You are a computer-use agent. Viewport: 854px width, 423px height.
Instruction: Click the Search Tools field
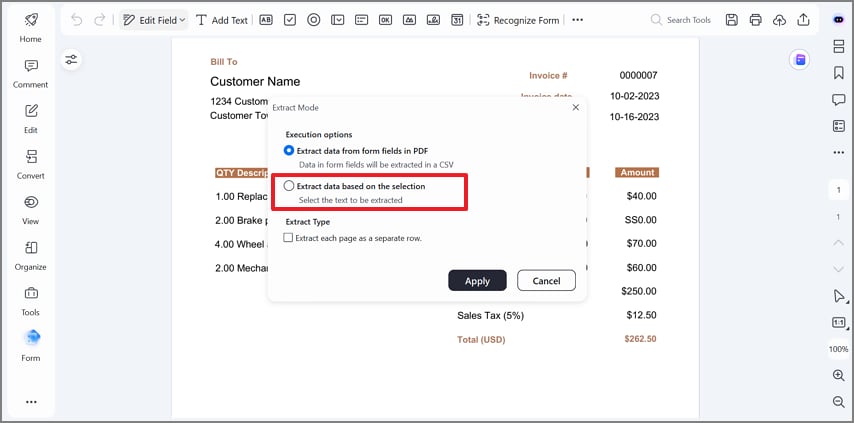681,20
